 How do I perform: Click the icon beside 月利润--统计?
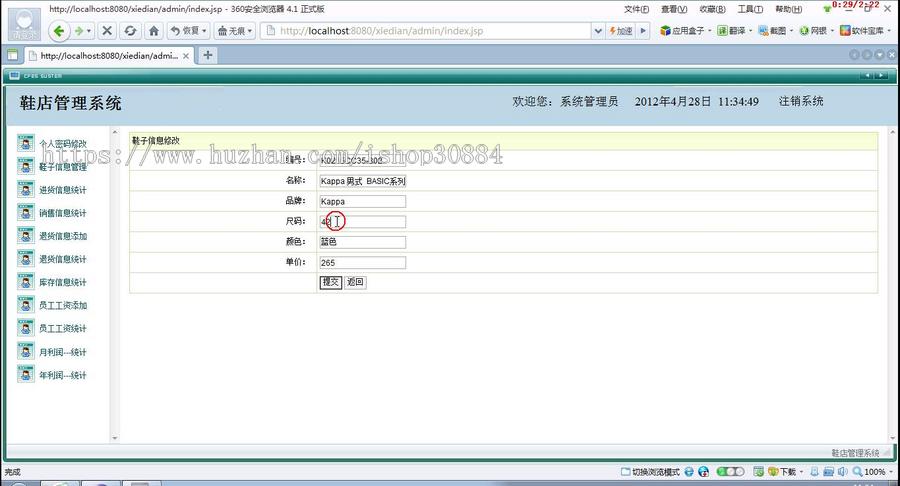point(25,351)
